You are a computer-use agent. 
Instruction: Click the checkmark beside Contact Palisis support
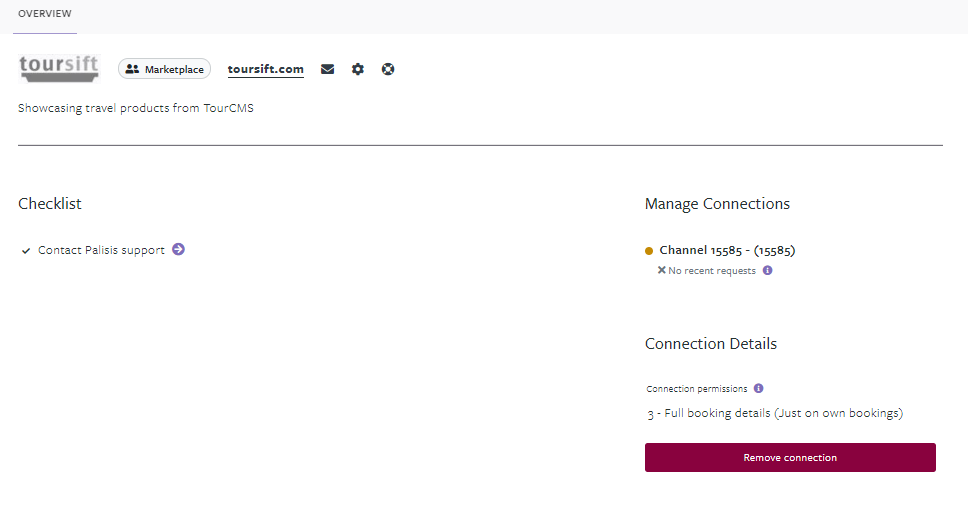[26, 251]
